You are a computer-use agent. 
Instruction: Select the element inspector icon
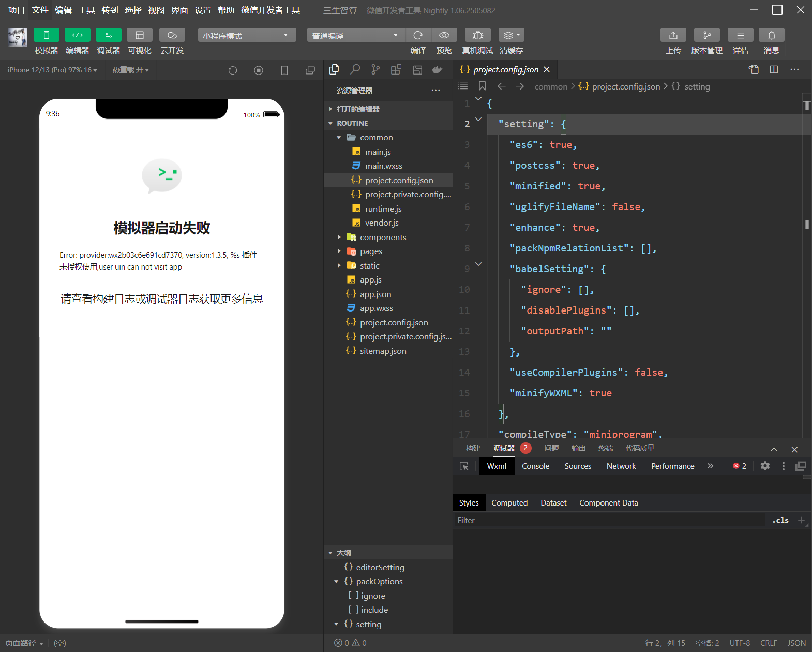pyautogui.click(x=464, y=466)
